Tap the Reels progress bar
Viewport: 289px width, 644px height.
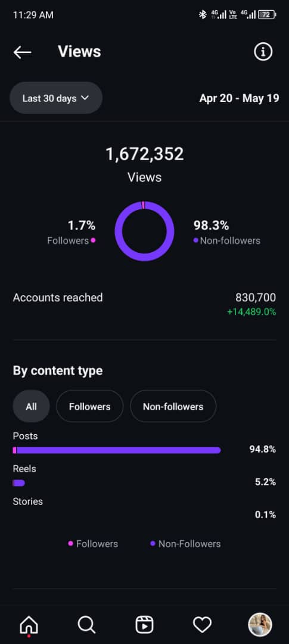tap(19, 483)
